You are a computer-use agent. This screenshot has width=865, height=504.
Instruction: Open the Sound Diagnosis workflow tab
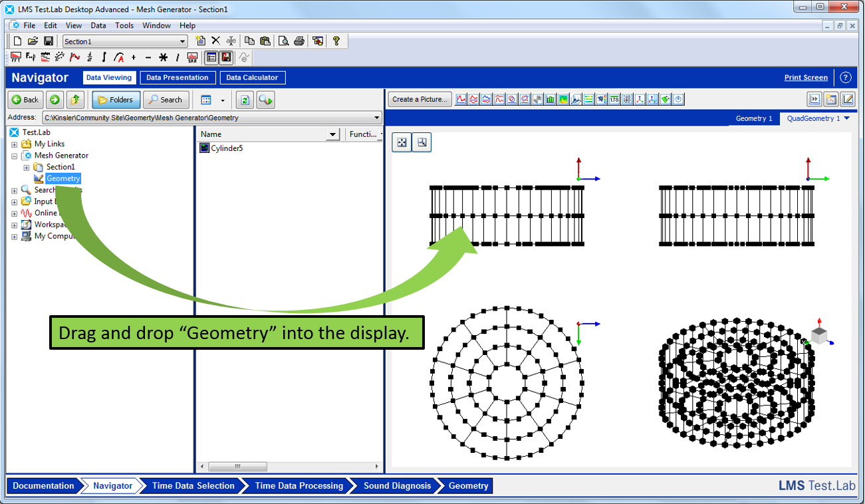397,486
